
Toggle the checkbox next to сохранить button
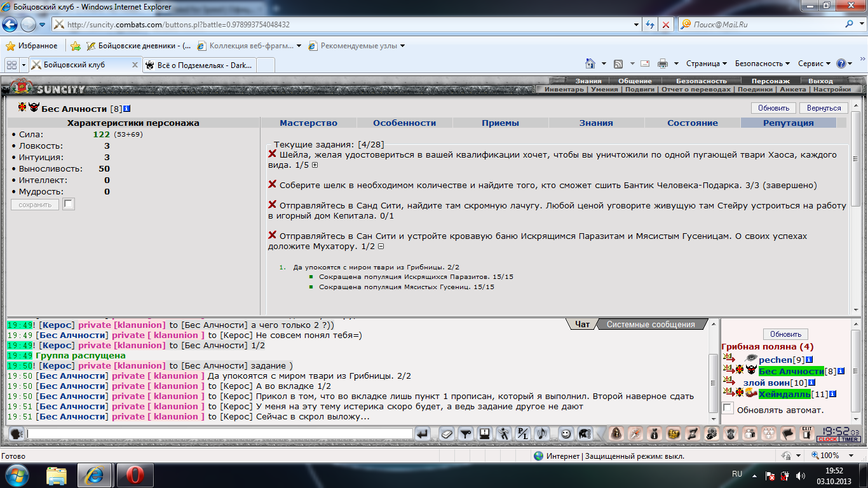[69, 204]
